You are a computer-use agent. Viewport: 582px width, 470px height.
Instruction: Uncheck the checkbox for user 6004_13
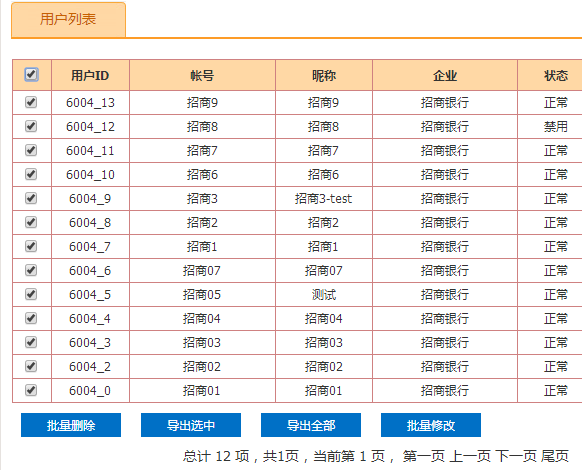coord(31,102)
